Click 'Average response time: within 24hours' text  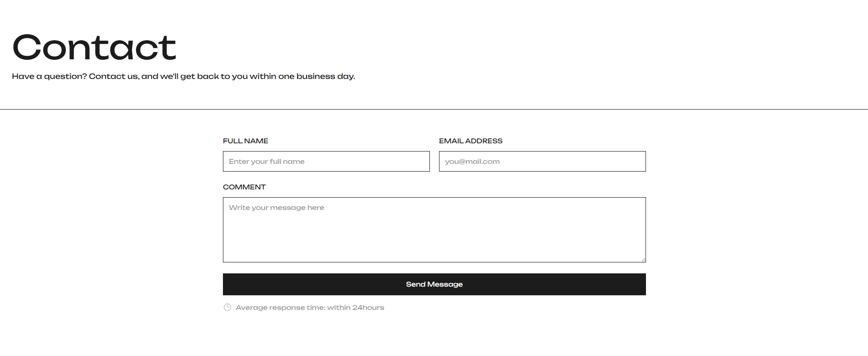click(310, 308)
